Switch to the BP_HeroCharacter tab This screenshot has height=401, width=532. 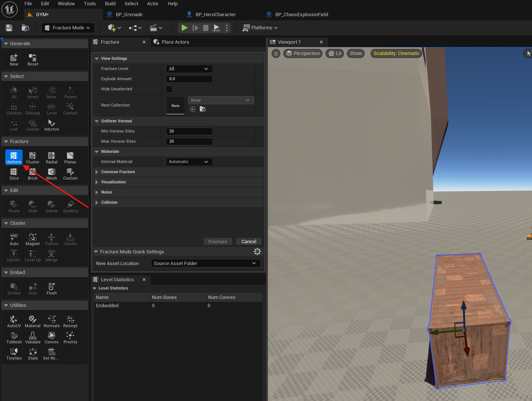point(216,15)
